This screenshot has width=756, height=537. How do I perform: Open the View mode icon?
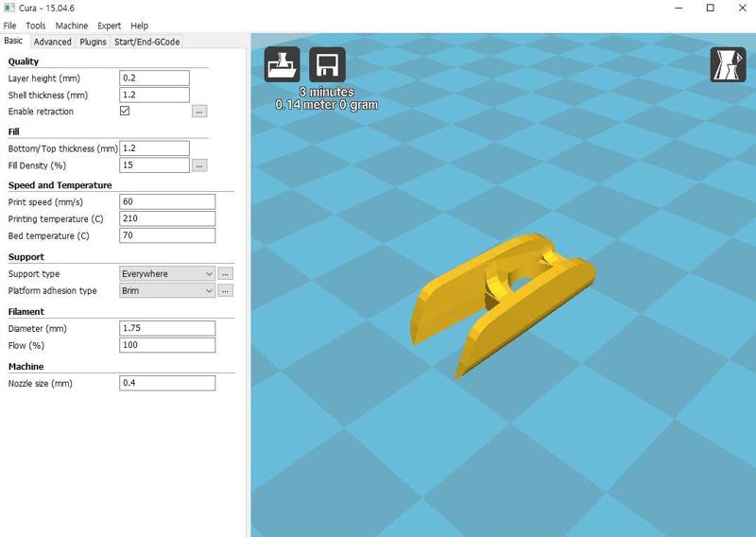coord(728,64)
